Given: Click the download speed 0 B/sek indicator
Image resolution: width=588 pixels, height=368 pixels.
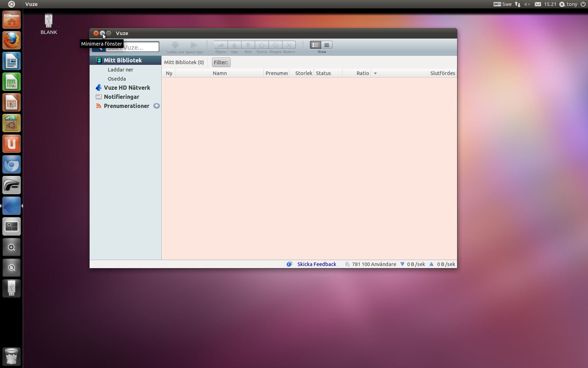Looking at the screenshot, I should click(413, 264).
